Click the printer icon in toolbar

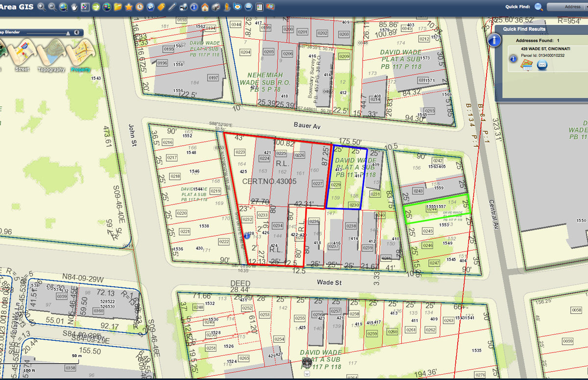(183, 7)
